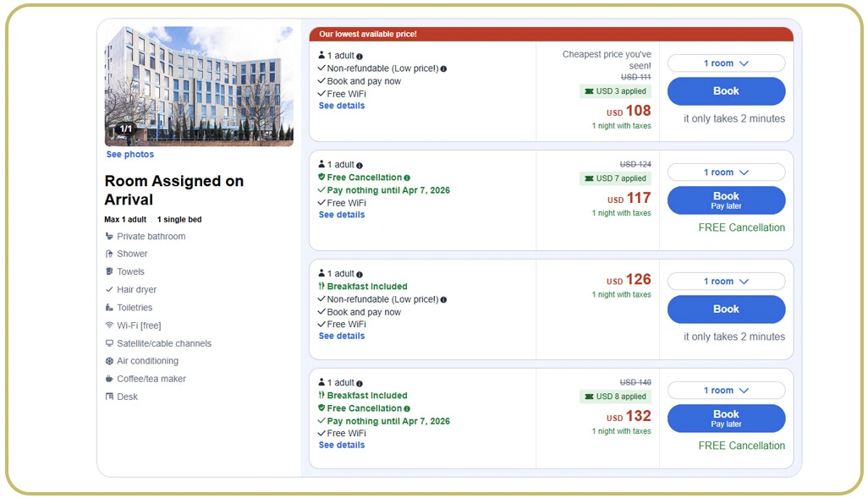Click the USD 8 applied coupon badge
Screen dimensions: 868x498
[x=615, y=397]
